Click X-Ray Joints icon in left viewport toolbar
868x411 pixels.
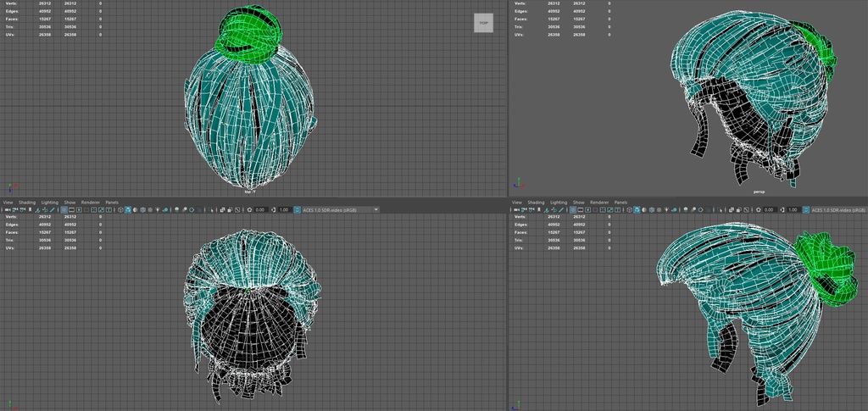237,209
